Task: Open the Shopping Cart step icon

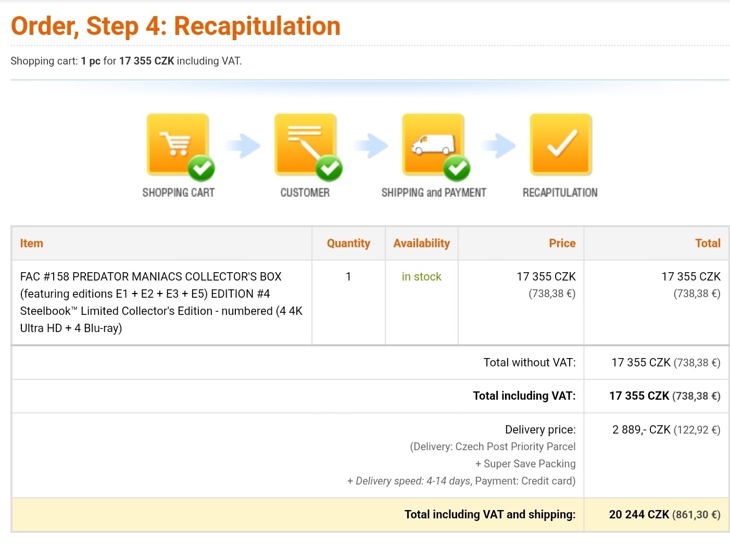Action: 178,145
